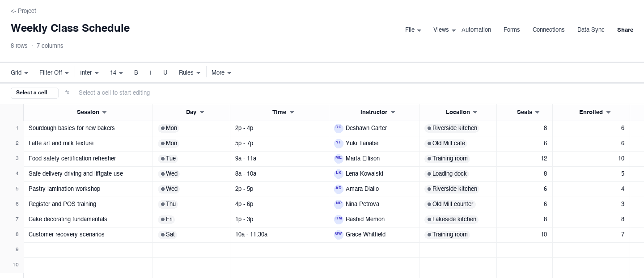Select the Cake decorating fundamentals cell
The image size is (644, 278).
(88, 219)
